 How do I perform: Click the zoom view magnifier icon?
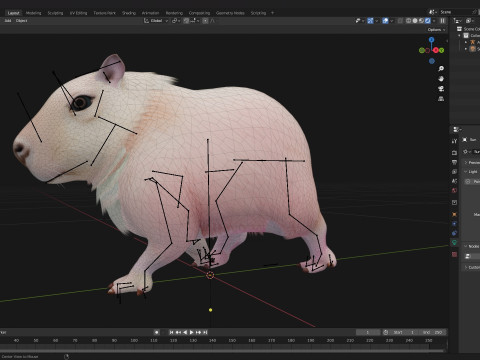pos(441,69)
